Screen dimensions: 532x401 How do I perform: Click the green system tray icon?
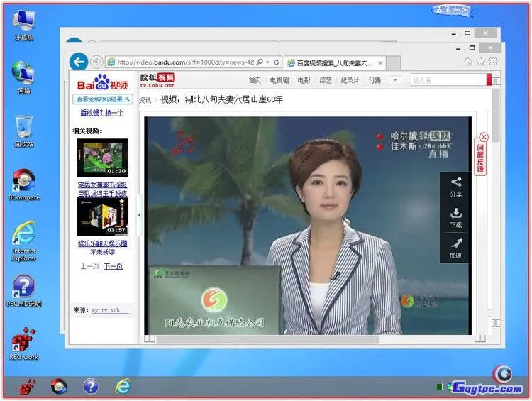pos(439,387)
